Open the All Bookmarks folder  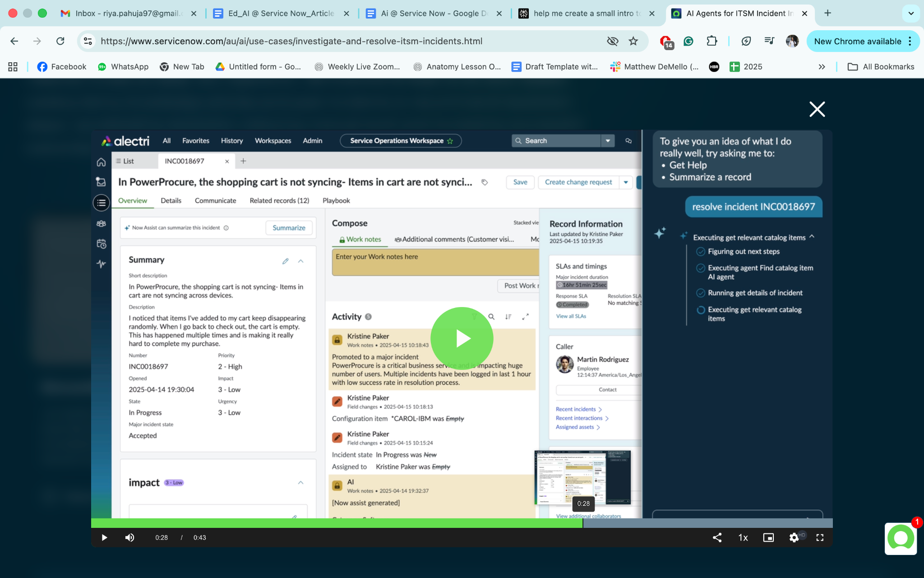click(881, 67)
